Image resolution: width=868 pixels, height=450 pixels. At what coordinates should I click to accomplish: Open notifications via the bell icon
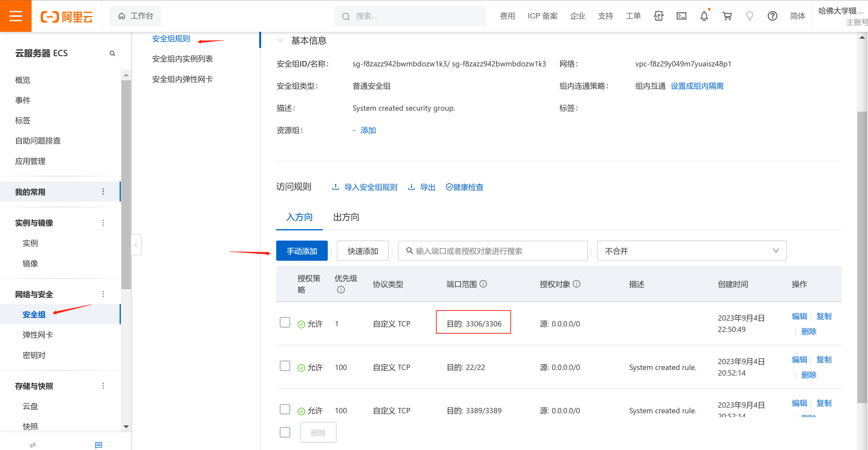(x=704, y=16)
